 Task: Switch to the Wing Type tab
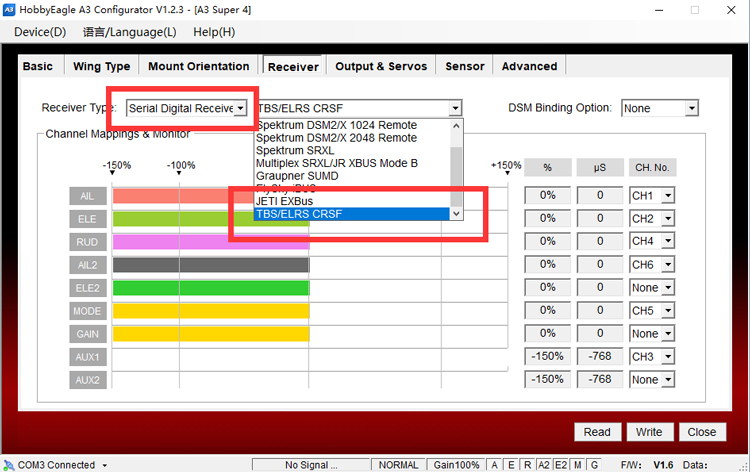[x=102, y=67]
